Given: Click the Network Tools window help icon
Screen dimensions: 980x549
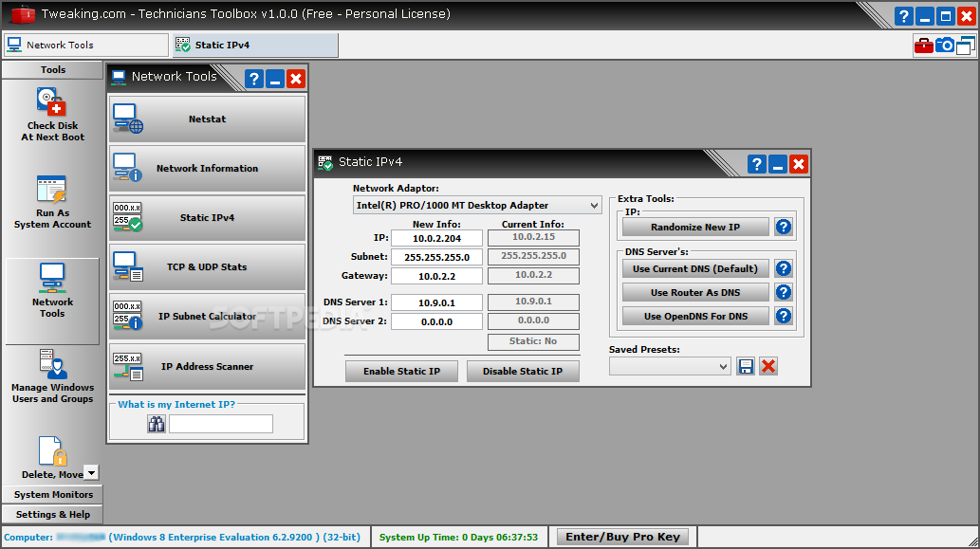Looking at the screenshot, I should point(253,79).
